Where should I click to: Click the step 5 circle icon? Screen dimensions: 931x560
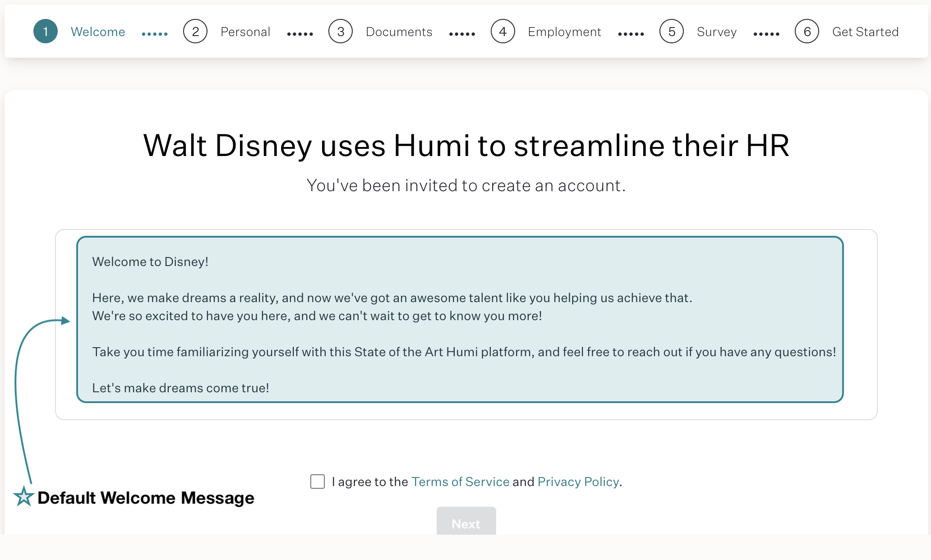[672, 32]
